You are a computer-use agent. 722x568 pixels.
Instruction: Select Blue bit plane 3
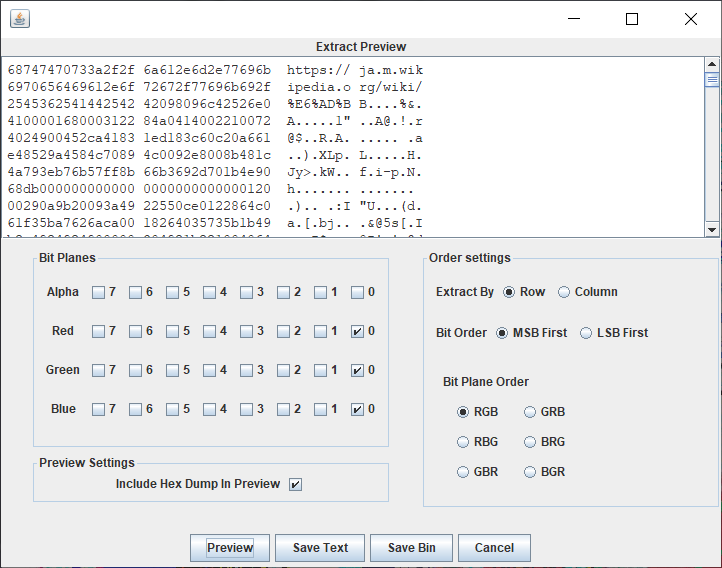246,410
